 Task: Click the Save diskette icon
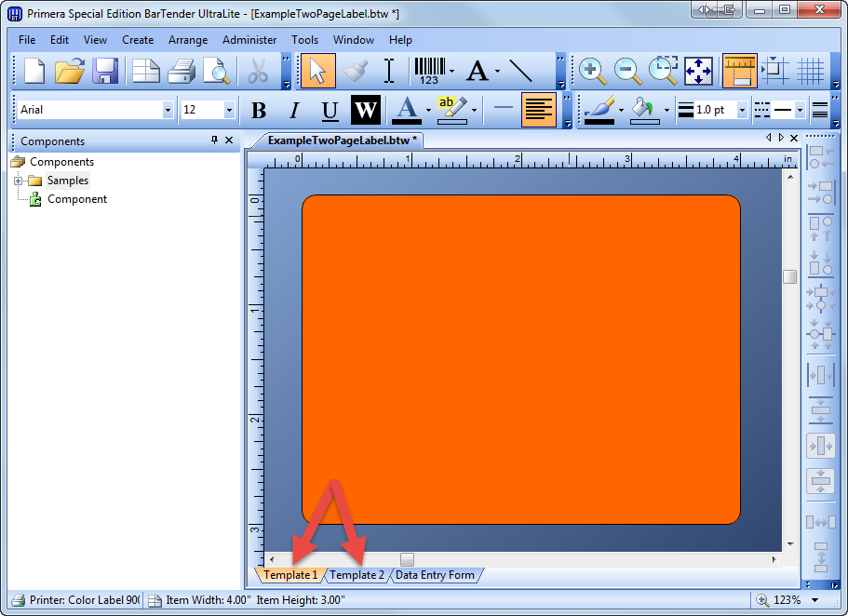click(x=104, y=71)
